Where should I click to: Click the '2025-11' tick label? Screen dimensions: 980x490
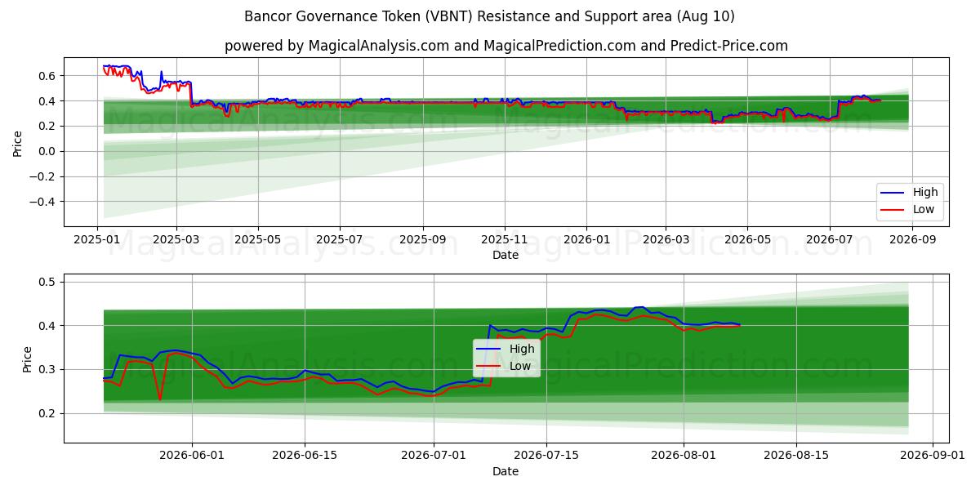(x=504, y=239)
